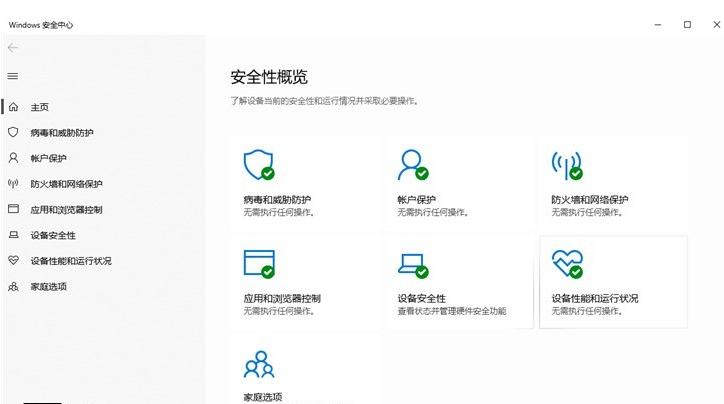Viewport: 724px width, 404px height.
Task: Click the large heart health icon
Action: [567, 264]
